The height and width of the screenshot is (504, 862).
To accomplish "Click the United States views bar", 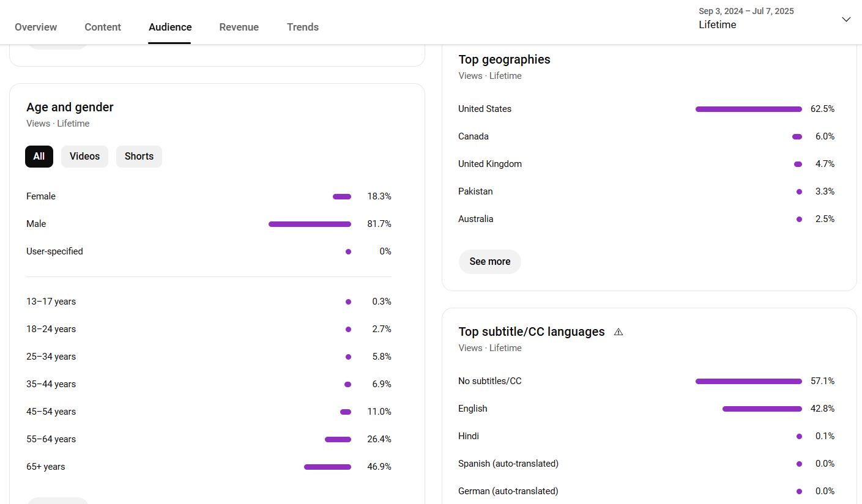I will pyautogui.click(x=749, y=109).
